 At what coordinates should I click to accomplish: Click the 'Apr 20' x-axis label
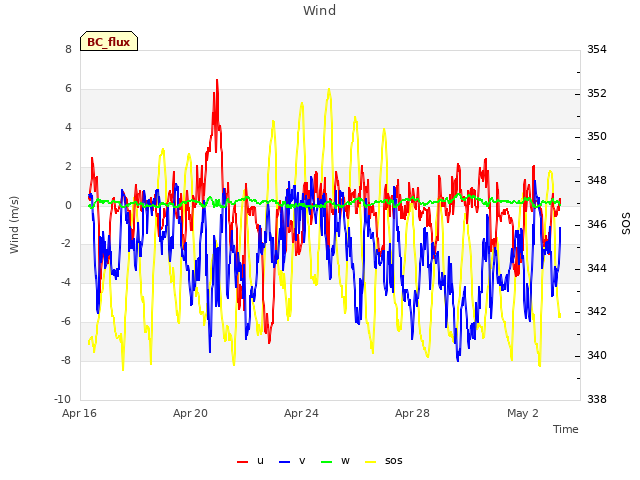[x=190, y=413]
